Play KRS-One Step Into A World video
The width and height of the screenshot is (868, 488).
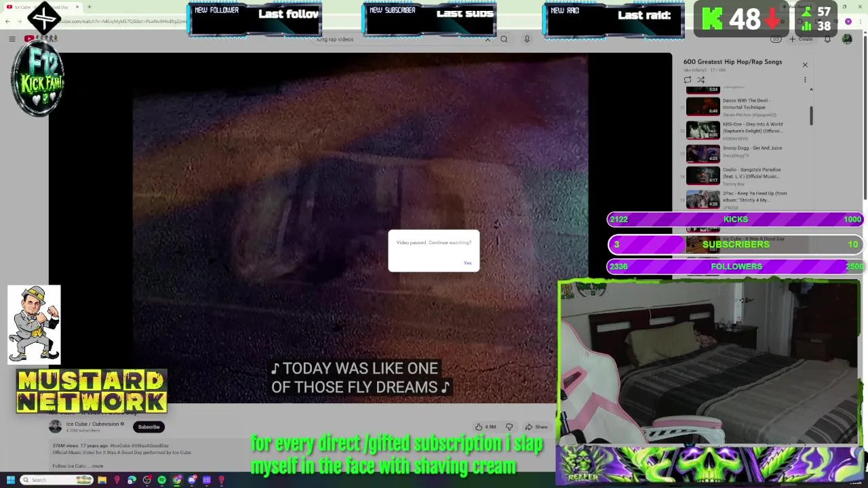click(x=703, y=130)
